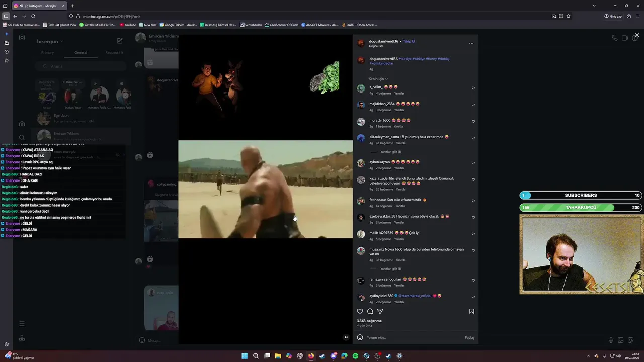Reply to z_halim_'s comment via Yanıtla
This screenshot has width=644, height=362.
point(399,94)
